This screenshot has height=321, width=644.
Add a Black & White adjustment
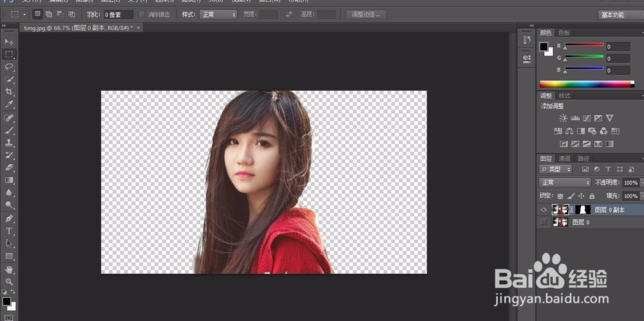[581, 131]
